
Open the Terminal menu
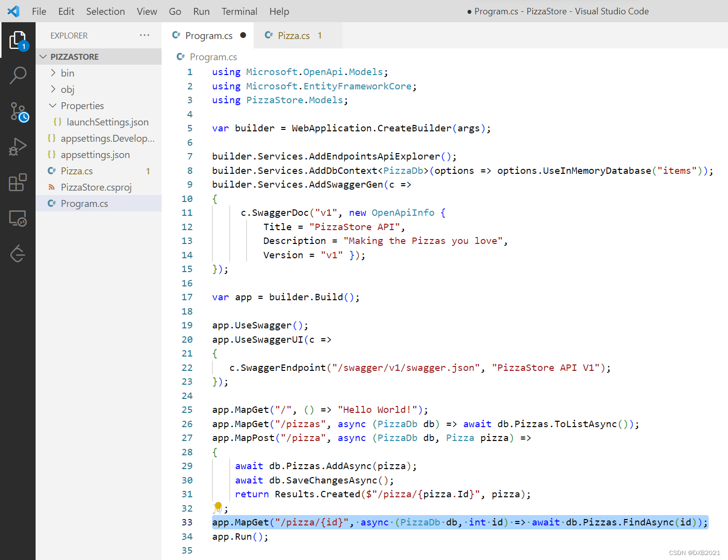(239, 11)
